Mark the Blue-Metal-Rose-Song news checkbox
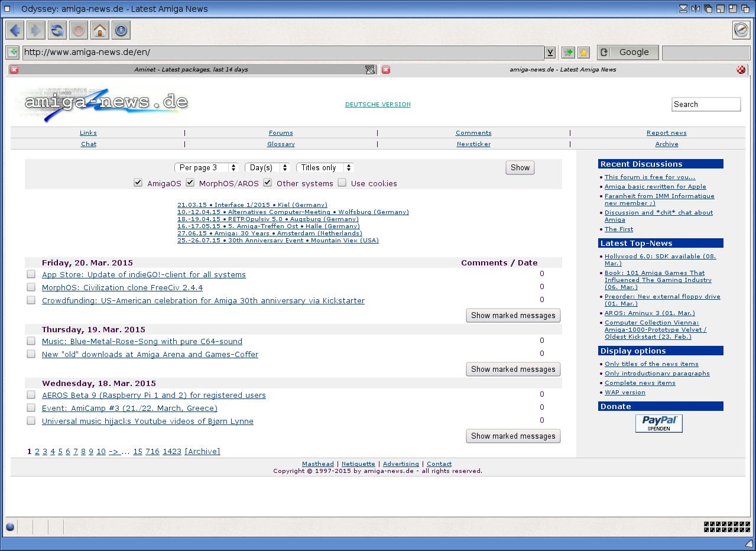This screenshot has height=551, width=756. 31,341
